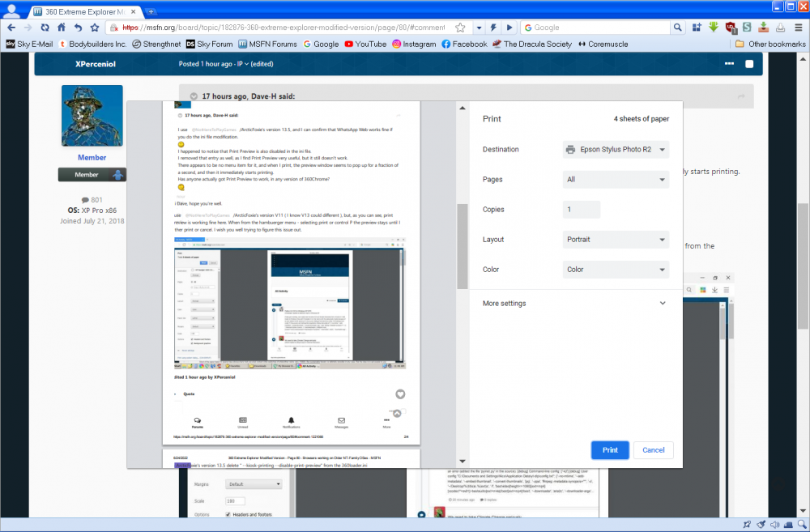The width and height of the screenshot is (810, 532).
Task: Open the Destination printer dropdown
Action: pyautogui.click(x=616, y=150)
